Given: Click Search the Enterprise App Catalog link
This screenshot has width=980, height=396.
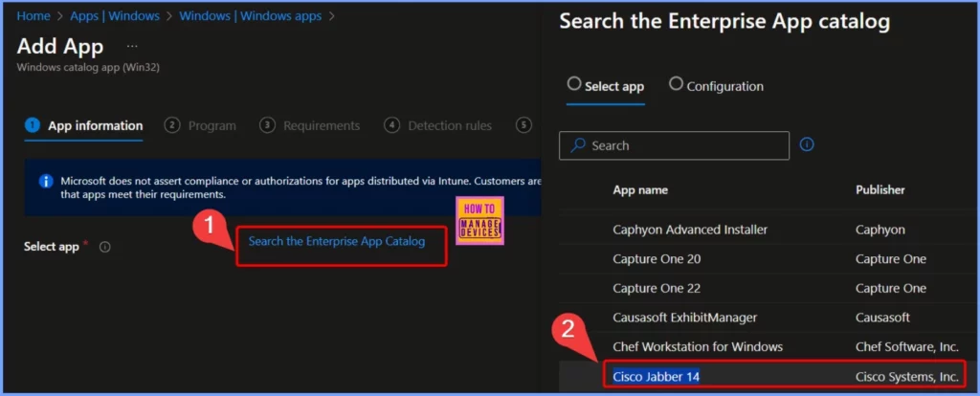Looking at the screenshot, I should [x=337, y=241].
